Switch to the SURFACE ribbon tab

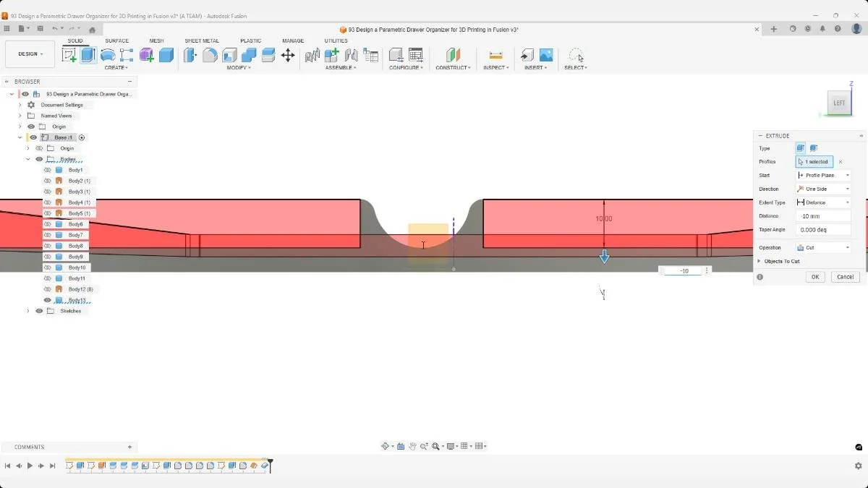tap(116, 41)
